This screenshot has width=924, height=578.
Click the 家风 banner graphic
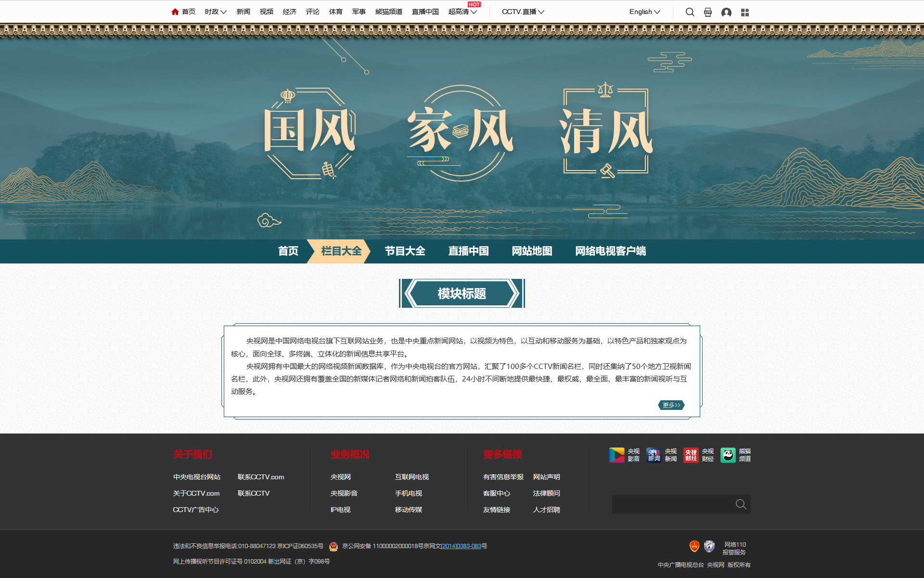[x=461, y=133]
